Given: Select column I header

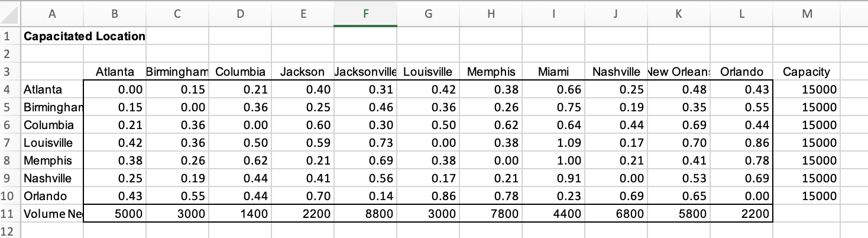Looking at the screenshot, I should tap(553, 13).
